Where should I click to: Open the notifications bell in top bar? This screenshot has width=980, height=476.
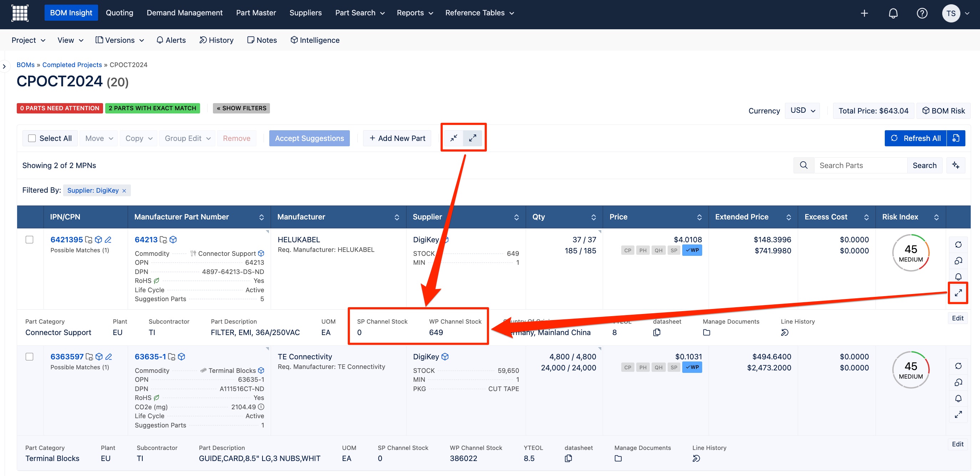(893, 13)
